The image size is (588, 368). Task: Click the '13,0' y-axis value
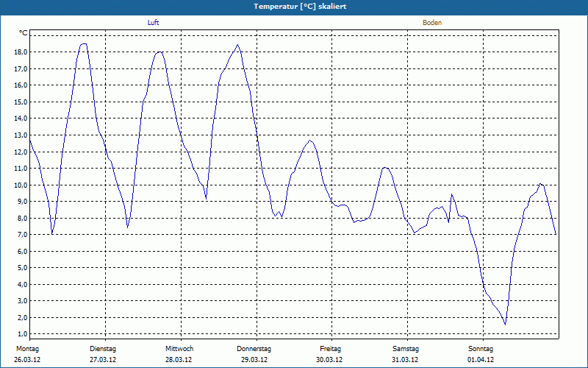(x=21, y=135)
